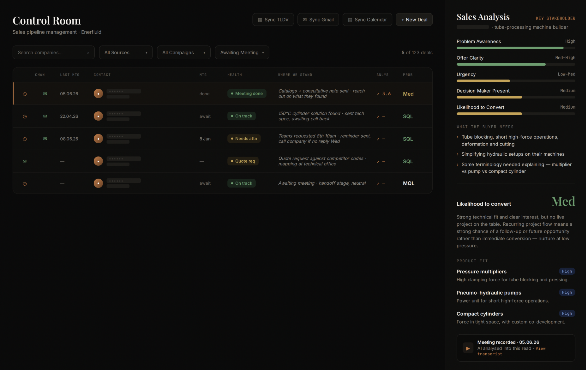This screenshot has width=588, height=370.
Task: Click contact avatar in the Needs attn row
Action: 98,139
